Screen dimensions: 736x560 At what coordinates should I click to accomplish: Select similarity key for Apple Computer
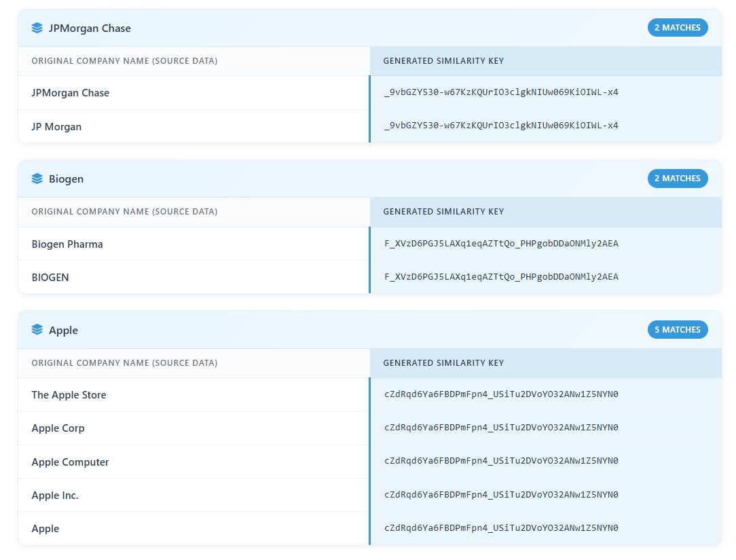501,460
